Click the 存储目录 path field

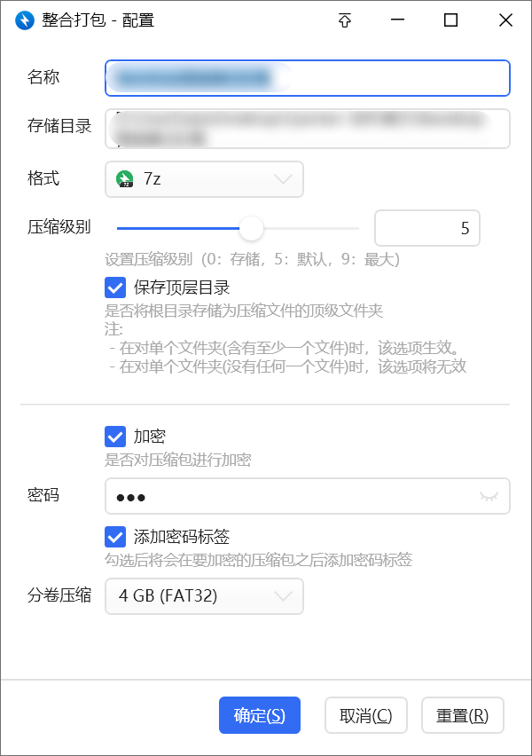coord(308,129)
